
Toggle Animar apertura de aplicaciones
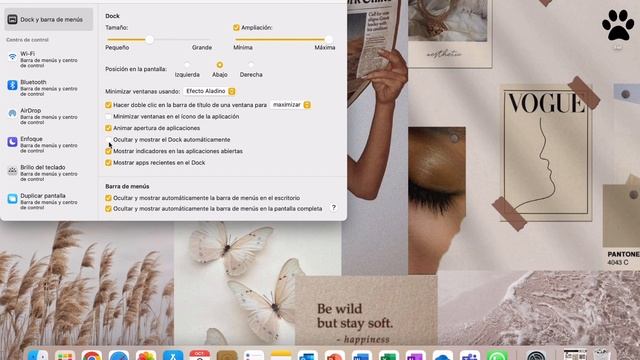tap(108, 128)
